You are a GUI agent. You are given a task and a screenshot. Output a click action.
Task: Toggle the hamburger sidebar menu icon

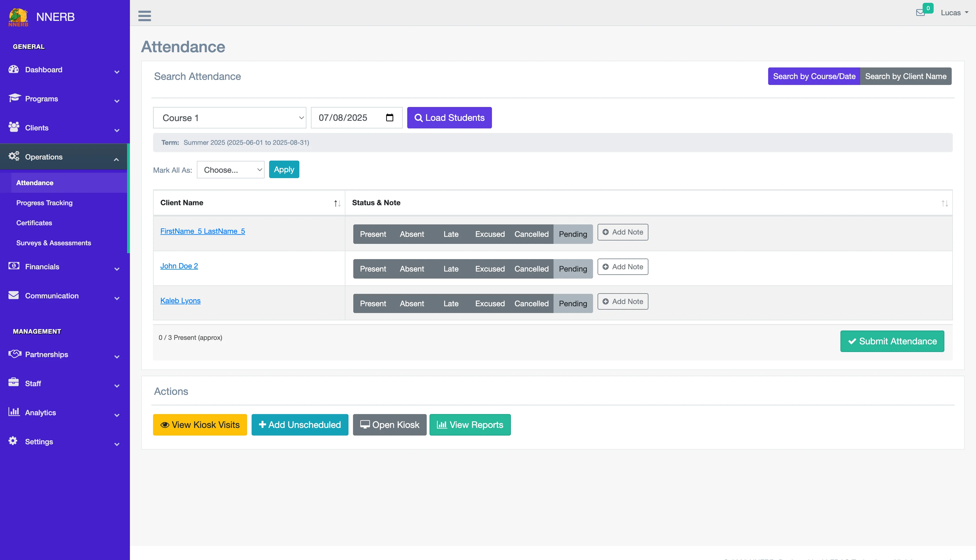coord(145,16)
